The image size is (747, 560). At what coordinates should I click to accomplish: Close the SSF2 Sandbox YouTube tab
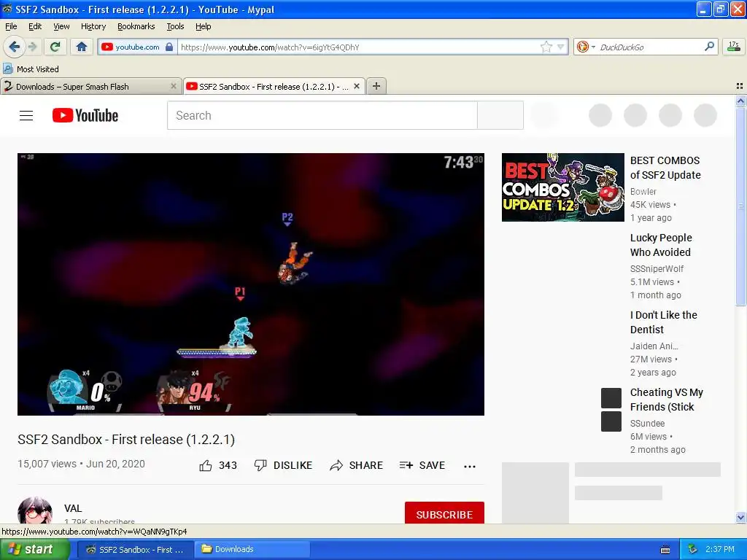tap(356, 86)
